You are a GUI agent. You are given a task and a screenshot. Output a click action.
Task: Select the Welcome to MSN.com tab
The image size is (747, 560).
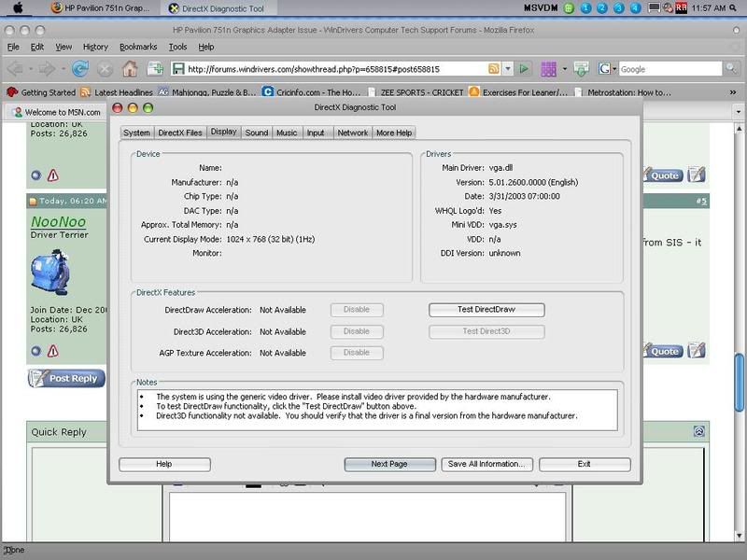[x=57, y=112]
